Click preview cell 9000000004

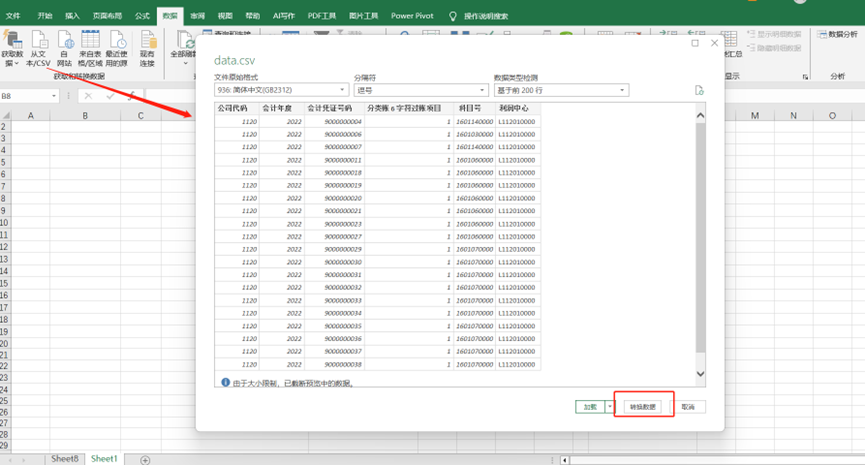click(334, 121)
